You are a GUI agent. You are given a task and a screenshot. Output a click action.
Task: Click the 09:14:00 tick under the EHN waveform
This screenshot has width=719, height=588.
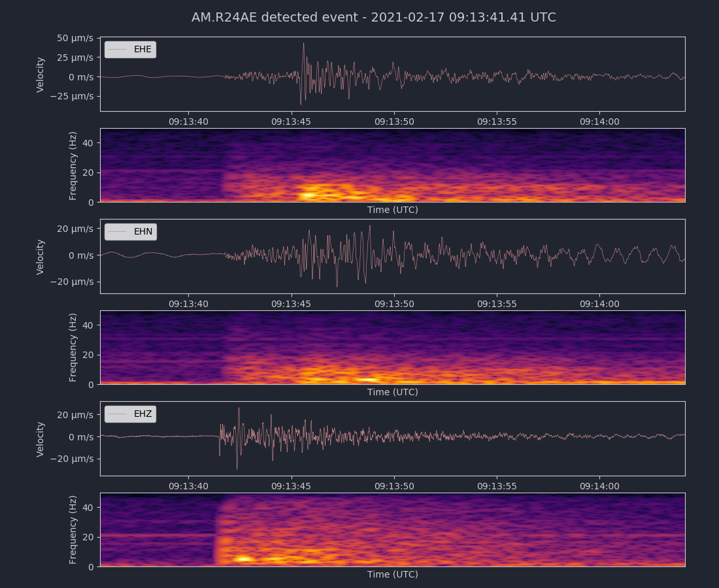(600, 304)
